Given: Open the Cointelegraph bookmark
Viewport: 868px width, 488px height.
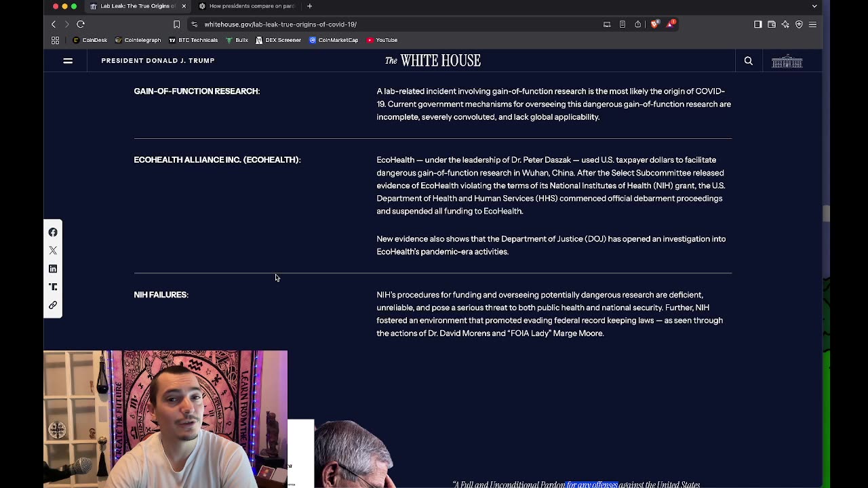Looking at the screenshot, I should [138, 40].
